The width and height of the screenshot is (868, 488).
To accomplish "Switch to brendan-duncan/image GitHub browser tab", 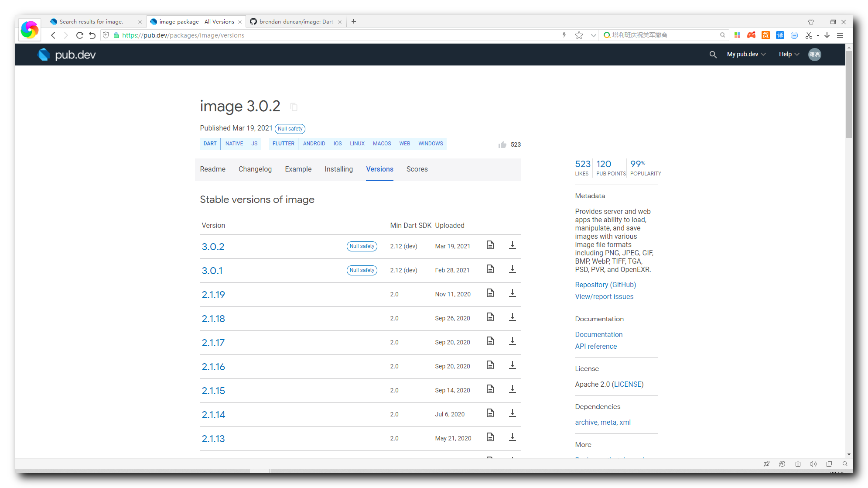I will [296, 21].
